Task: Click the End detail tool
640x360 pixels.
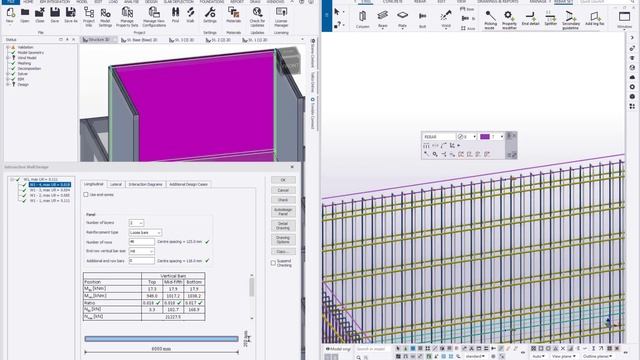Action: point(530,19)
